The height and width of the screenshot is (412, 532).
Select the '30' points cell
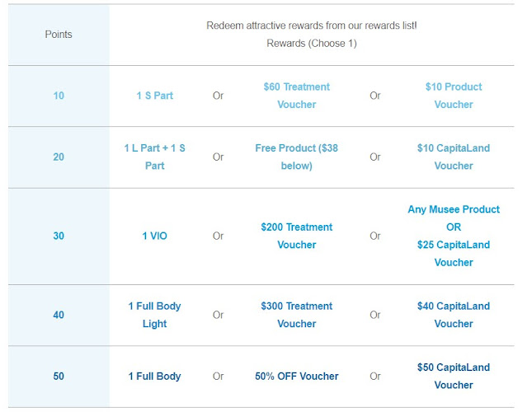coord(59,236)
